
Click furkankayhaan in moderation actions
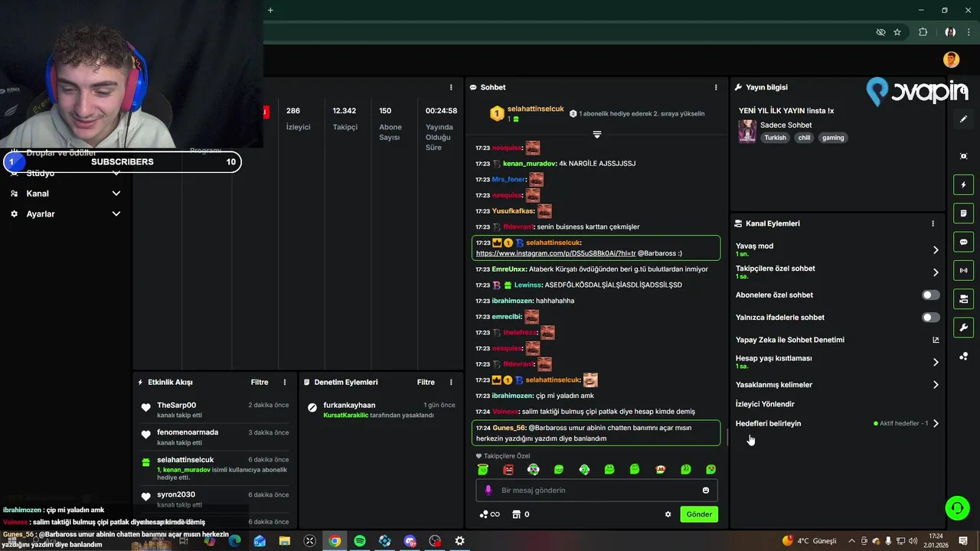tap(349, 405)
